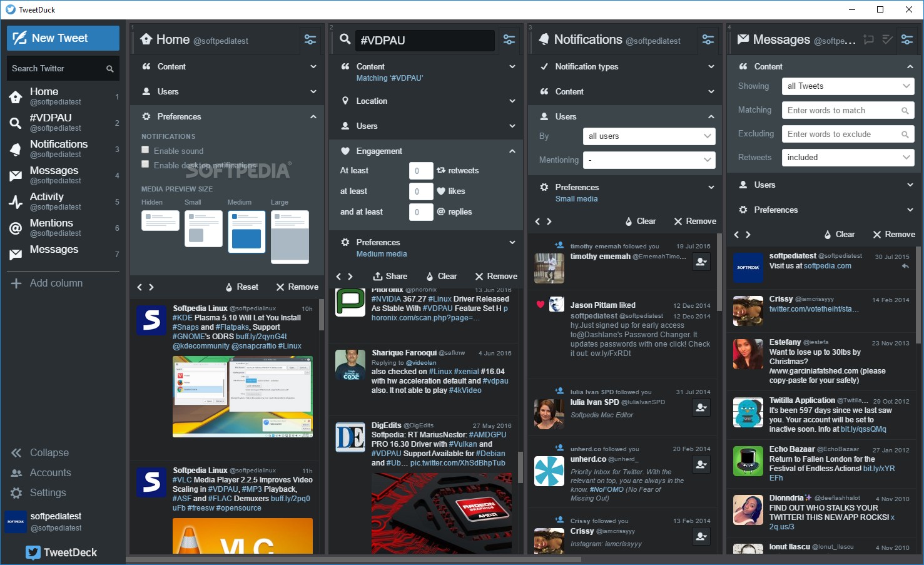Click the compose message icon in Messages header
924x565 pixels.
click(868, 39)
